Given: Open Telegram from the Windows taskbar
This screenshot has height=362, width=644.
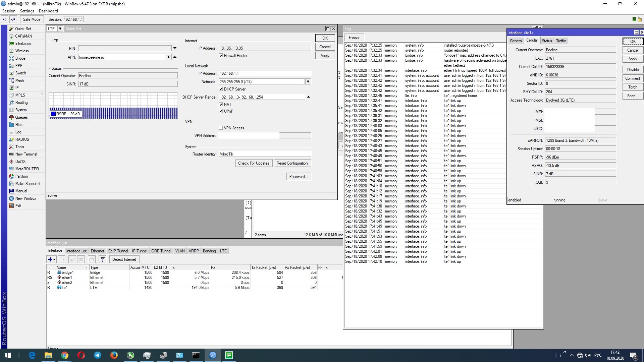Looking at the screenshot, I should click(97, 355).
